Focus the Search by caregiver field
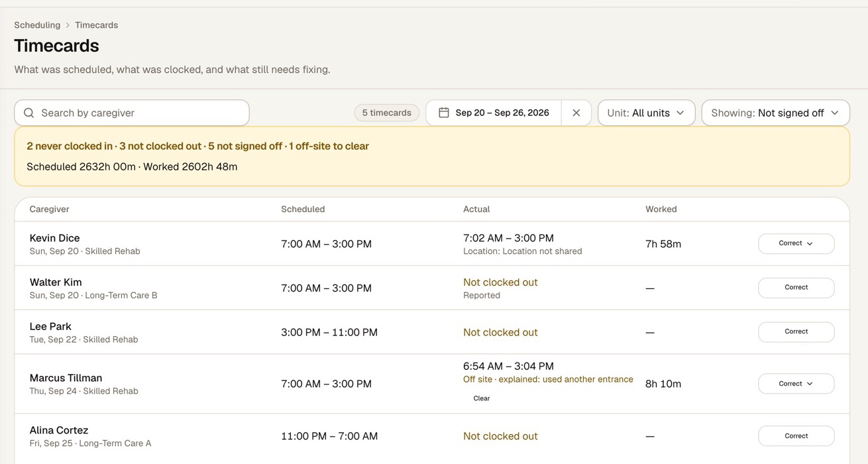 (132, 113)
